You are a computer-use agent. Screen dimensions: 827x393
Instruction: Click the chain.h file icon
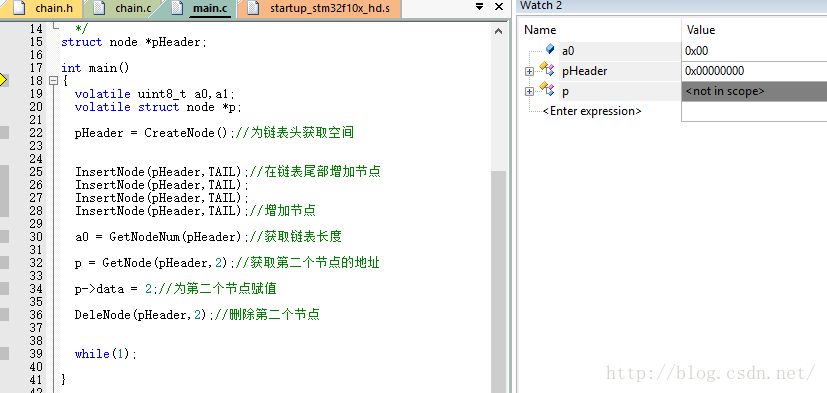point(20,8)
